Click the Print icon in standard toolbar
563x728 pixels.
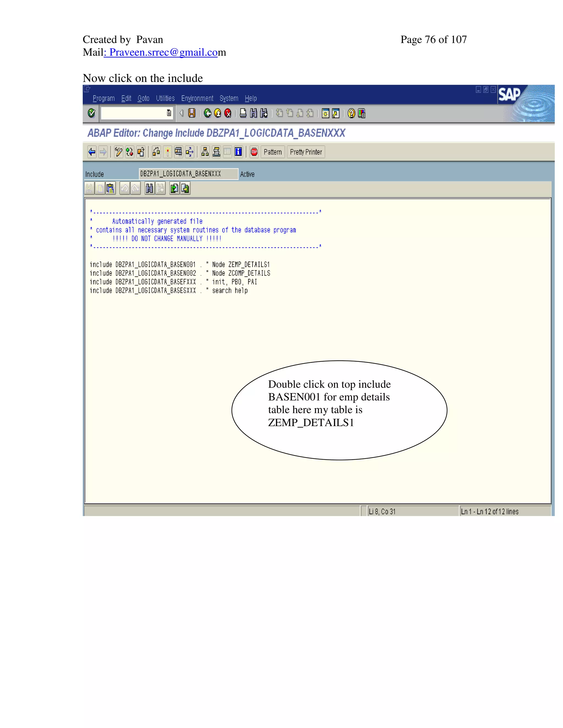[243, 113]
